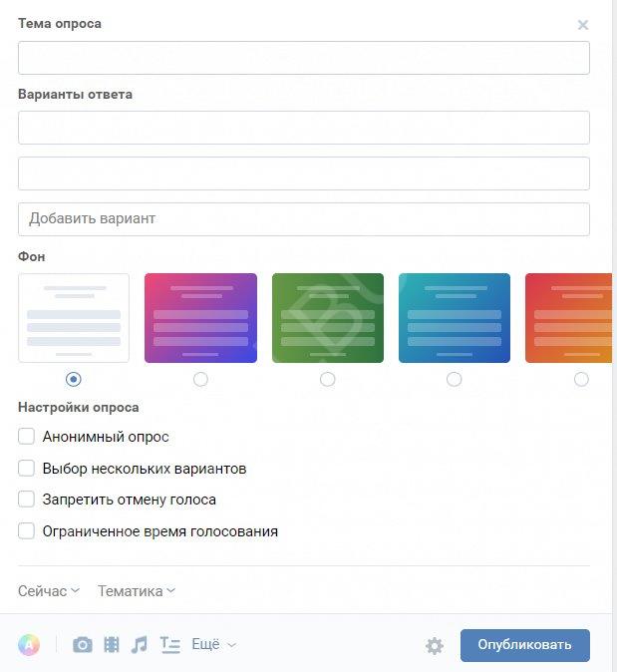Tick the Выбор нескольких вариантов checkbox
Screen dimensions: 617x672
pos(26,468)
